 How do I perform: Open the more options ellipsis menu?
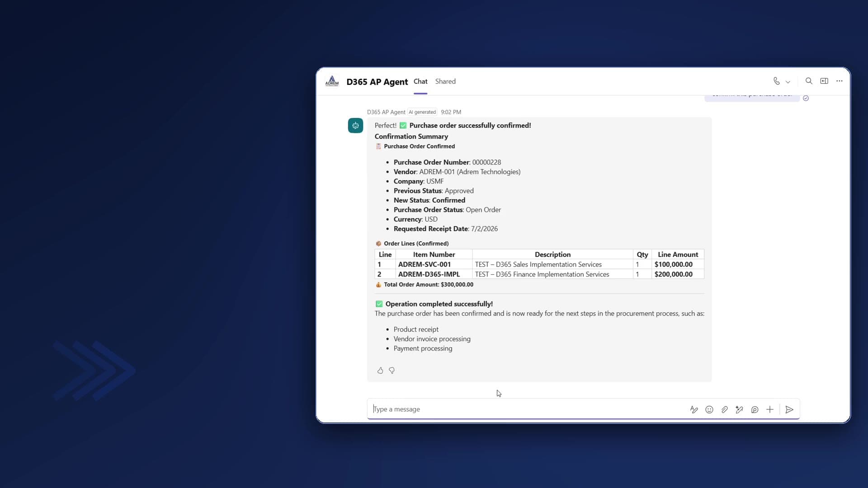(840, 81)
